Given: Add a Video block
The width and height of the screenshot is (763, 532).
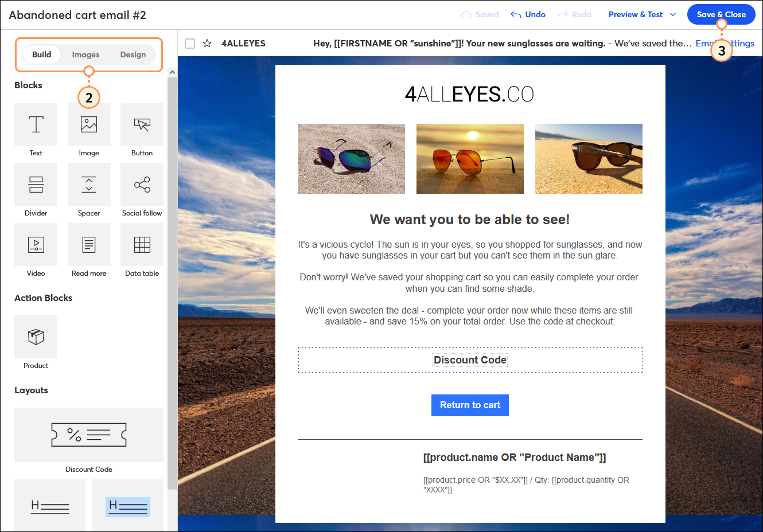Looking at the screenshot, I should (x=36, y=245).
